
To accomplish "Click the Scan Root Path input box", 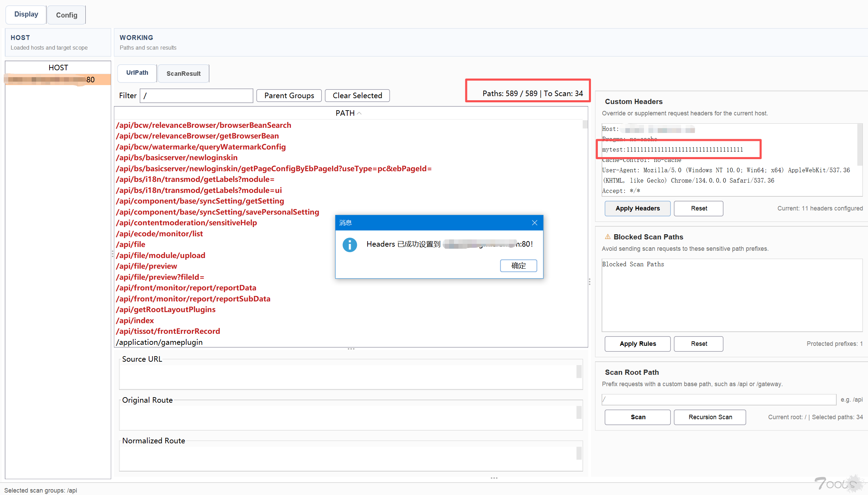I will click(x=719, y=400).
